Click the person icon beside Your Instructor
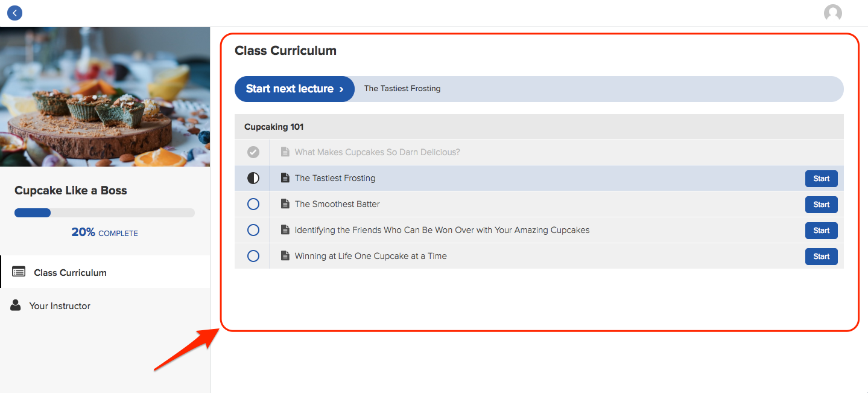868x393 pixels. point(15,305)
